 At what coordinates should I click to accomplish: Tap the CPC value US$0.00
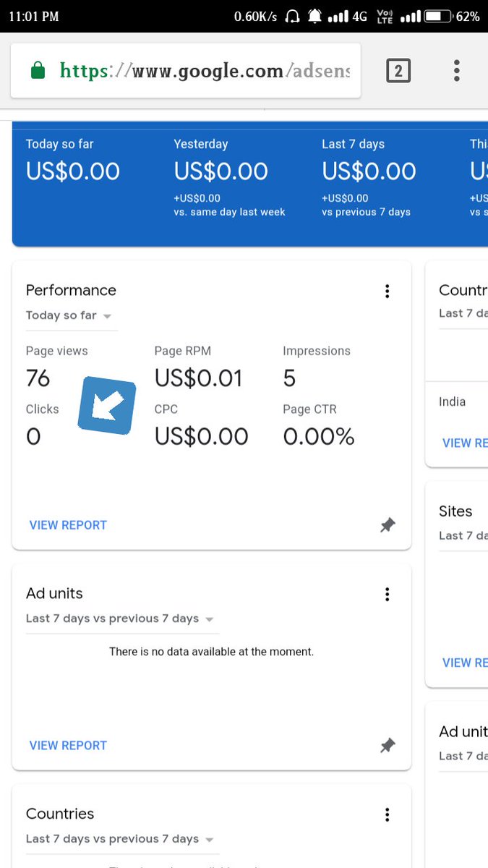point(202,436)
